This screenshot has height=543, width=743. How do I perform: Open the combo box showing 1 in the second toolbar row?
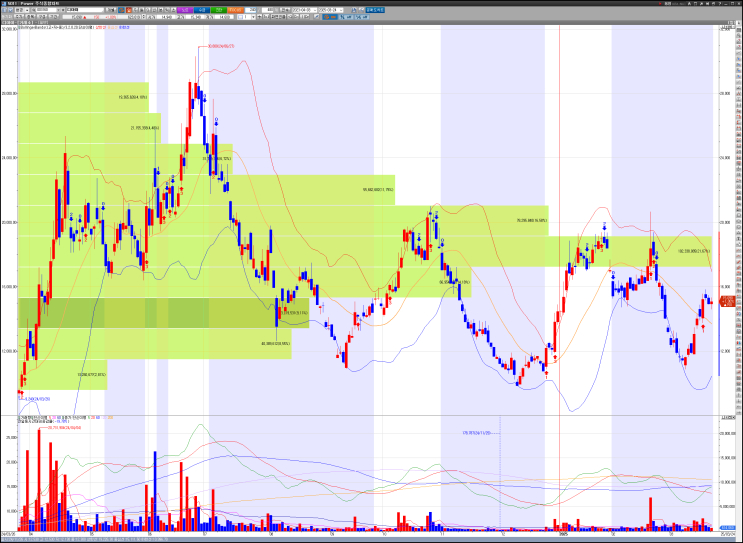coord(246,17)
